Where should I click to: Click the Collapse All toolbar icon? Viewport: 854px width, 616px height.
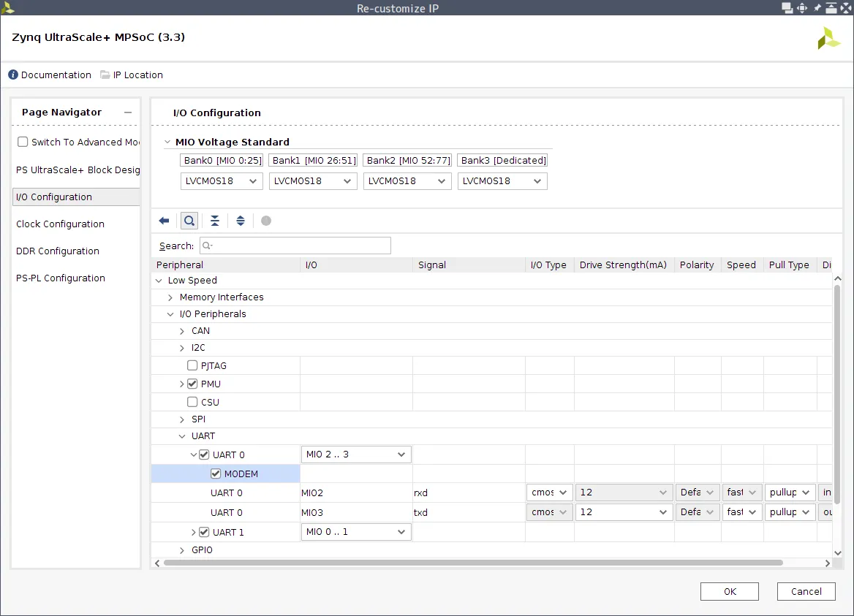click(x=215, y=221)
